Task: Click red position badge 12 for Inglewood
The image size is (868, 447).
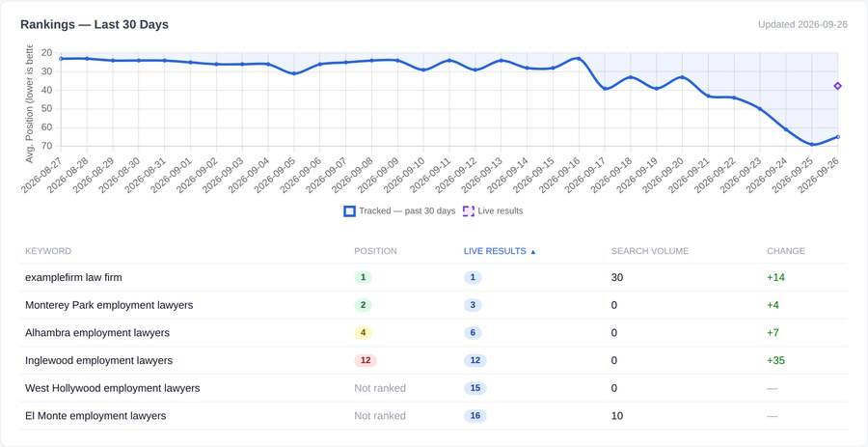Action: tap(366, 360)
